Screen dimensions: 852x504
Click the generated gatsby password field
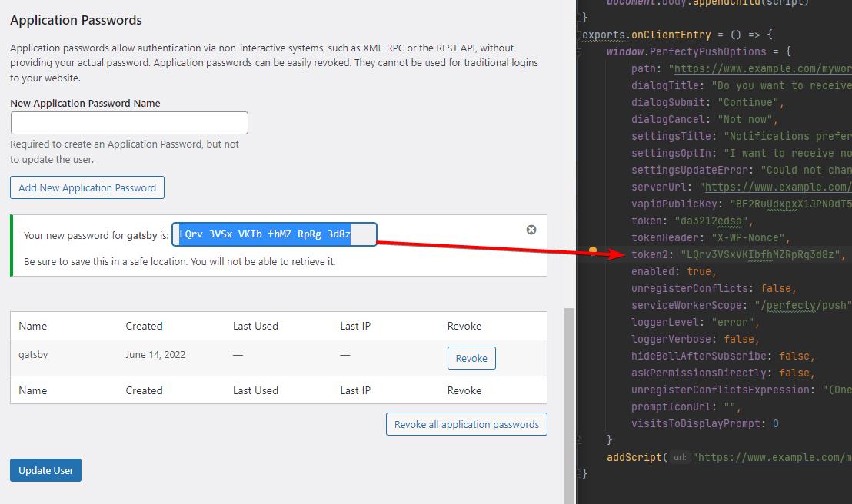pos(274,234)
